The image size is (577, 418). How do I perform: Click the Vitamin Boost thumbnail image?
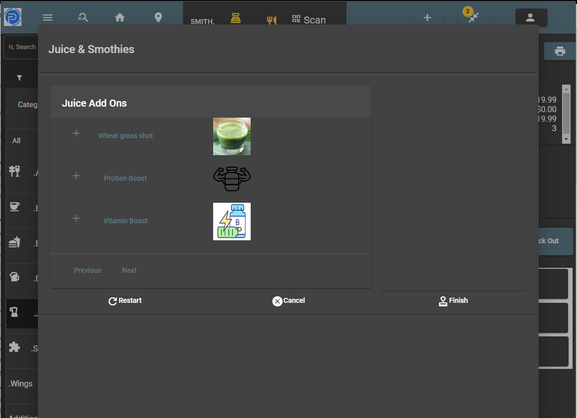click(x=232, y=222)
